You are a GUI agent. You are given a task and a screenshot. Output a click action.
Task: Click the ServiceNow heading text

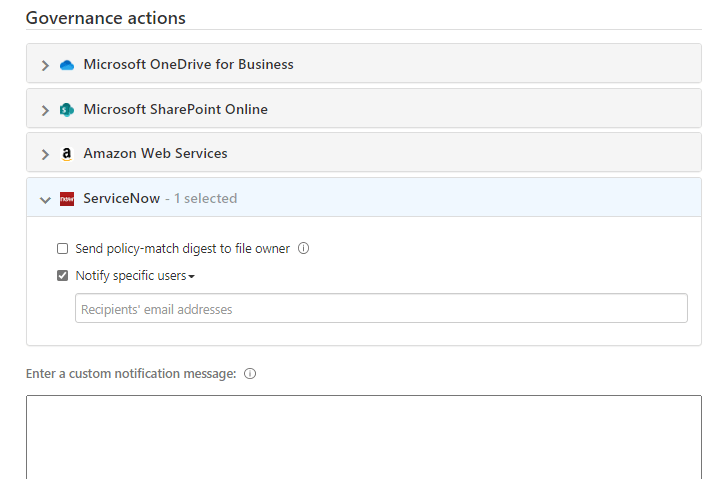(x=121, y=199)
